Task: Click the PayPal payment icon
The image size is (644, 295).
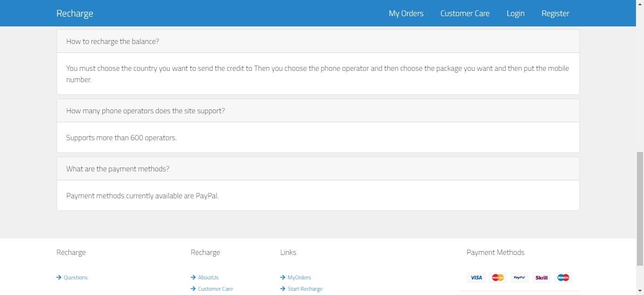Action: (519, 278)
